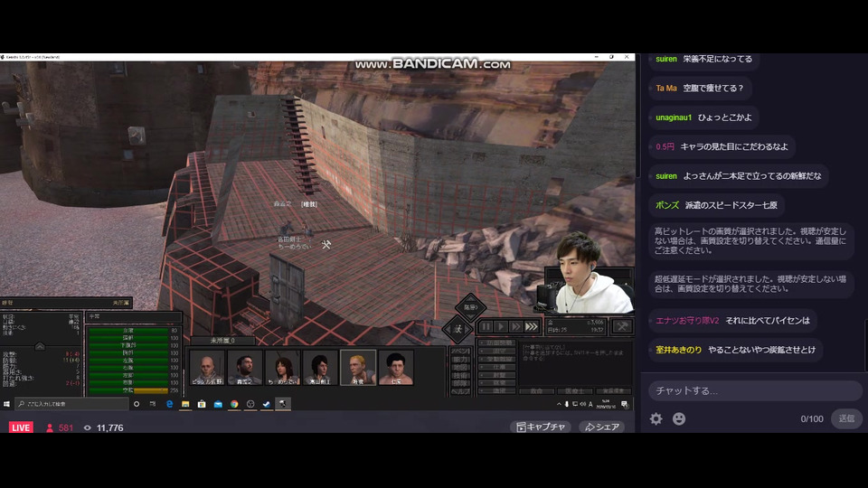Open chat settings gear icon

pyautogui.click(x=656, y=418)
